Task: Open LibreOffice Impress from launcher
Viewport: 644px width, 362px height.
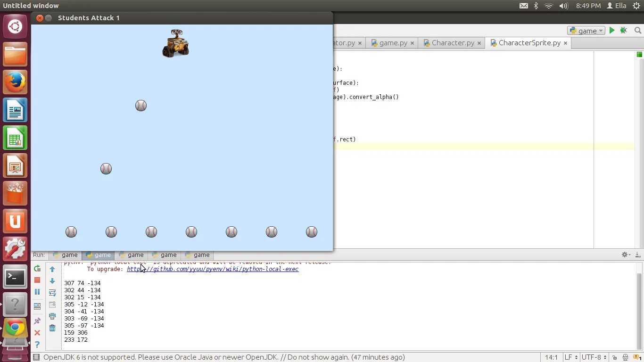Action: point(15,166)
